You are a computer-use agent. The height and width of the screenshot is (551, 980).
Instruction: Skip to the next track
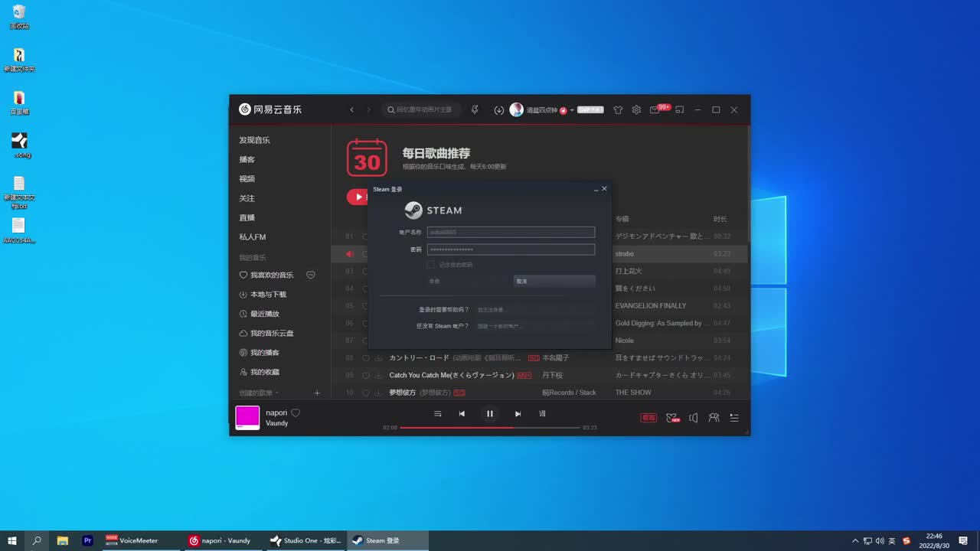click(518, 414)
